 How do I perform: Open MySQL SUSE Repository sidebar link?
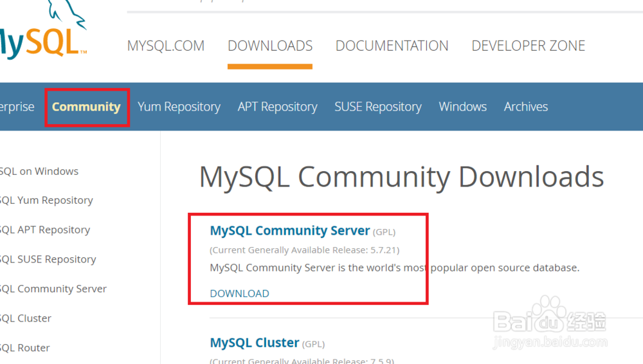[x=48, y=259]
